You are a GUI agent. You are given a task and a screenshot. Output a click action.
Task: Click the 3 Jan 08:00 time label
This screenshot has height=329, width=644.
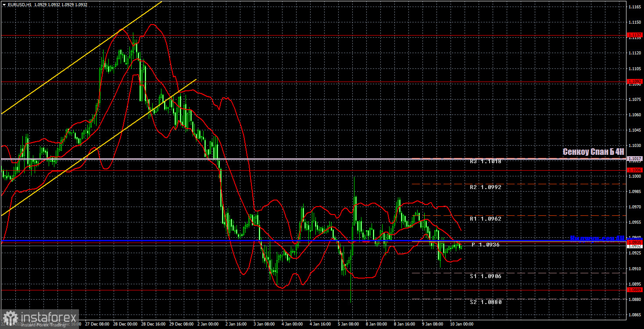point(265,325)
